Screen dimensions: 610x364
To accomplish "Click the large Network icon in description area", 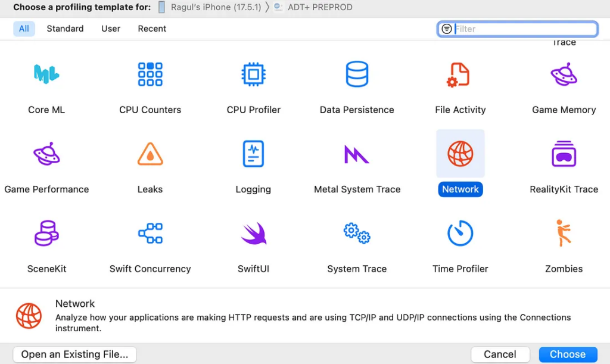I will point(29,316).
